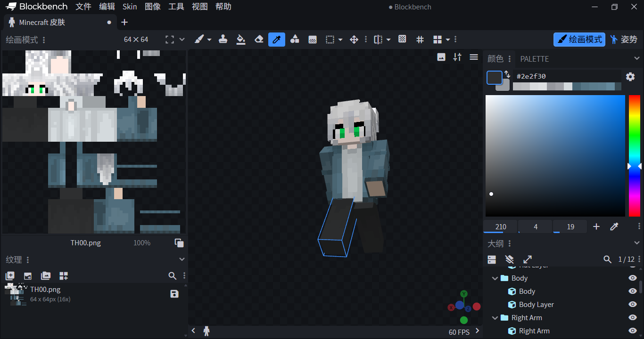
Task: Open the viewport hamburger menu
Action: (474, 57)
